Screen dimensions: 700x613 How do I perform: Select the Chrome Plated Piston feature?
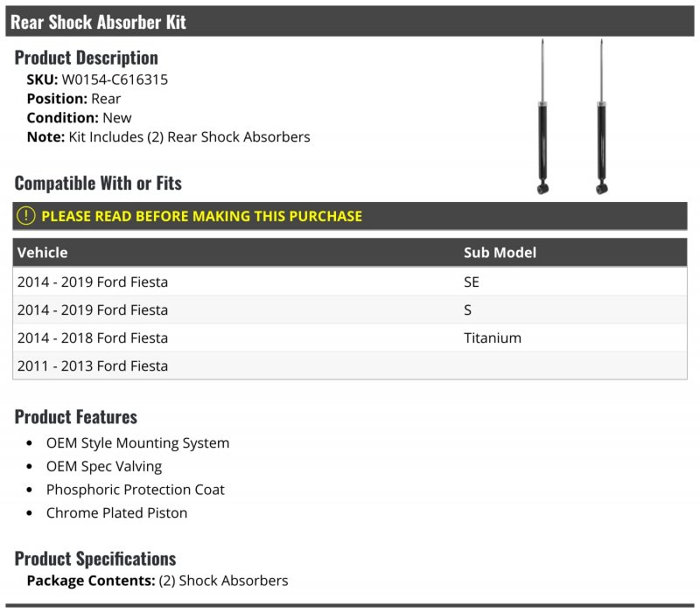click(x=116, y=513)
